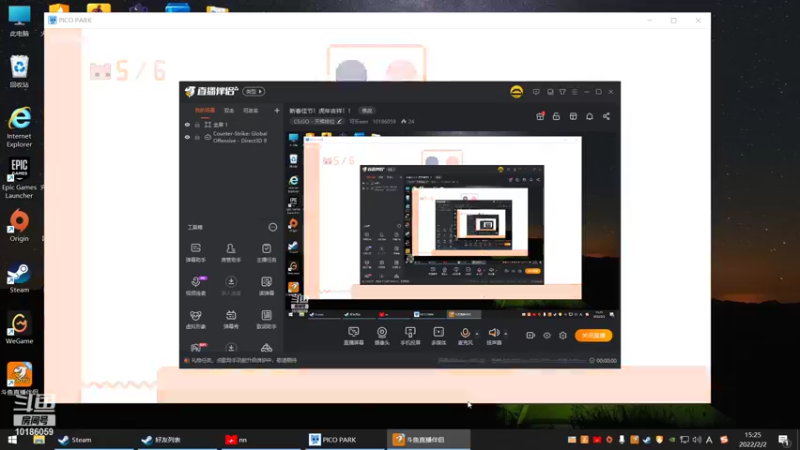Switch to 好友列表 in the taskbar
Screen dimensions: 800x450
tap(178, 439)
